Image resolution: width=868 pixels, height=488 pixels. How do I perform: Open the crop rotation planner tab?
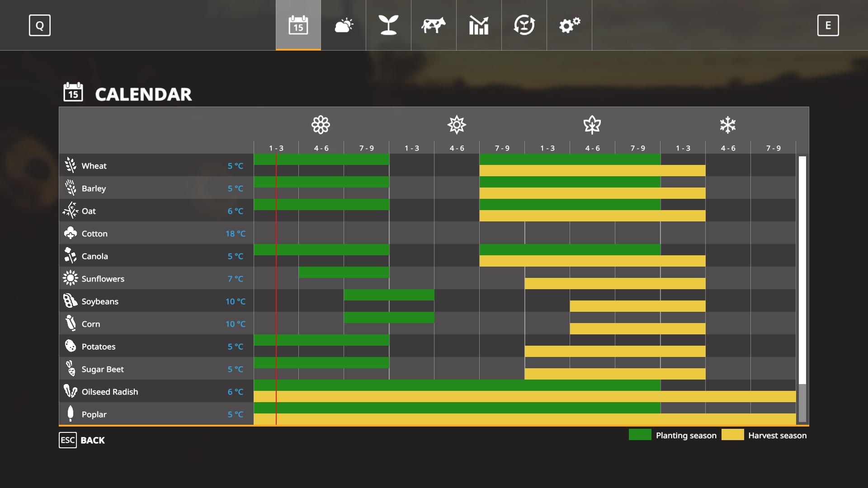click(524, 25)
